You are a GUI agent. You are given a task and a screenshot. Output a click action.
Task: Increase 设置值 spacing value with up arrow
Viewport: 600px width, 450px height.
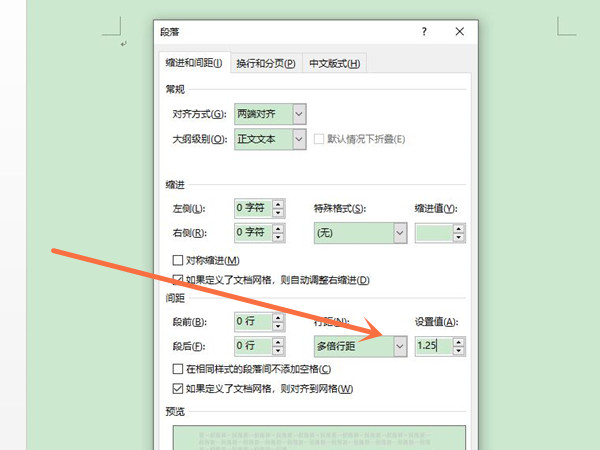(459, 341)
